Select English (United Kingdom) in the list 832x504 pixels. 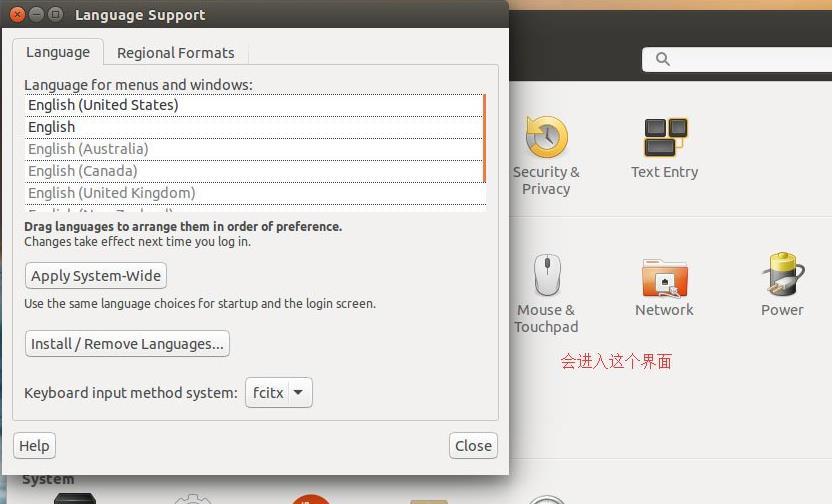pos(111,193)
